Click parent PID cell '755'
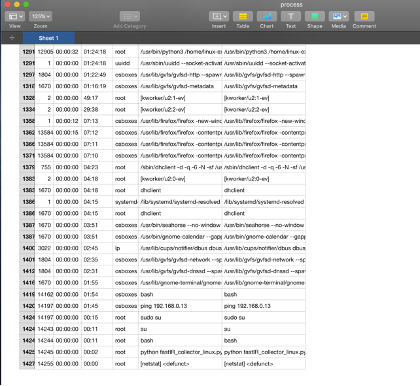 (44, 167)
